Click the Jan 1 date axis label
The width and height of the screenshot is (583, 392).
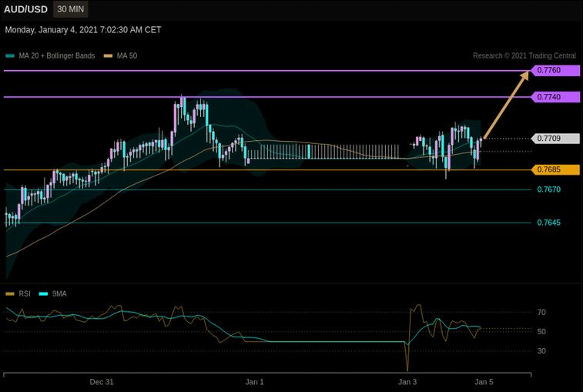click(254, 382)
